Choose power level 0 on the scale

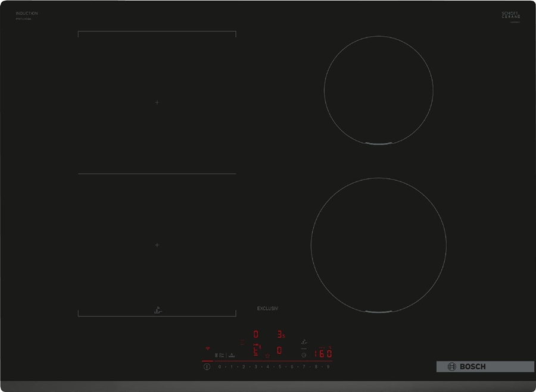click(x=219, y=367)
